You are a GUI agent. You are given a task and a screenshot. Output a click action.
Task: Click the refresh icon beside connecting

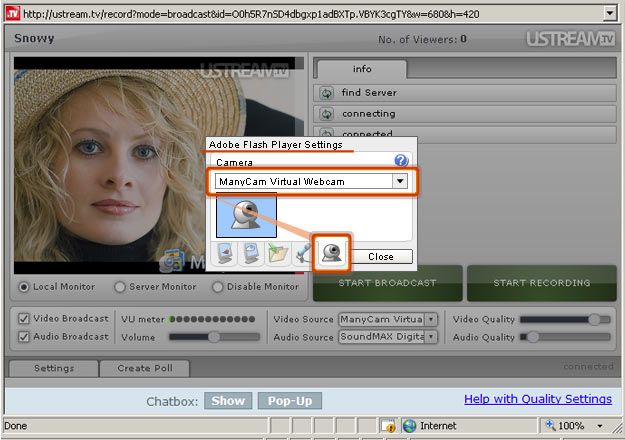326,114
